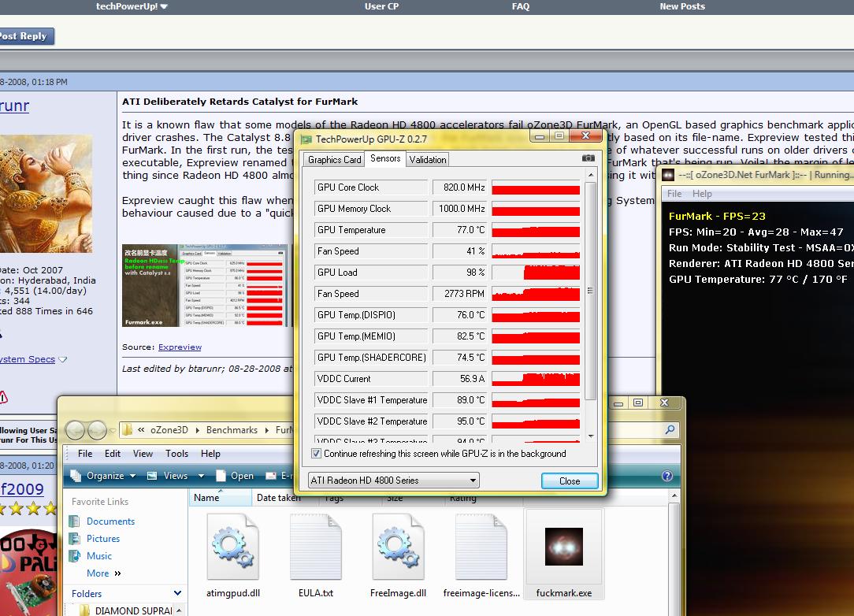This screenshot has height=616, width=854.
Task: Switch to the Graphics Card tab
Action: 334,160
